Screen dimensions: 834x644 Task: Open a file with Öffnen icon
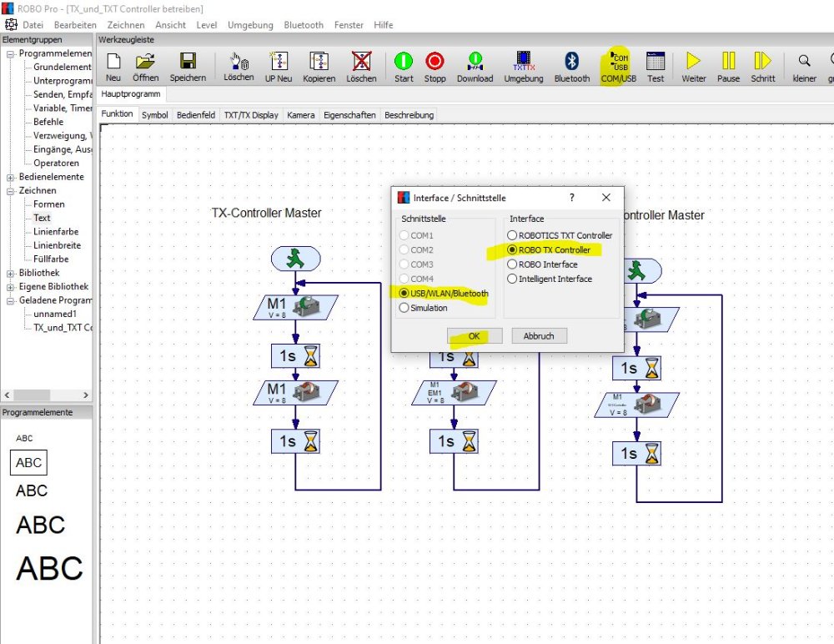tap(145, 67)
